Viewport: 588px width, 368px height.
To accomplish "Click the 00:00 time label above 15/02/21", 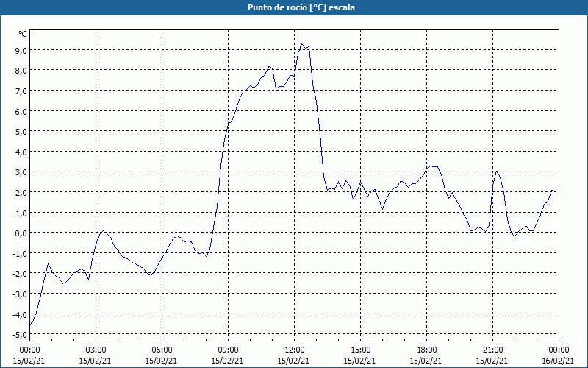I will click(x=29, y=350).
